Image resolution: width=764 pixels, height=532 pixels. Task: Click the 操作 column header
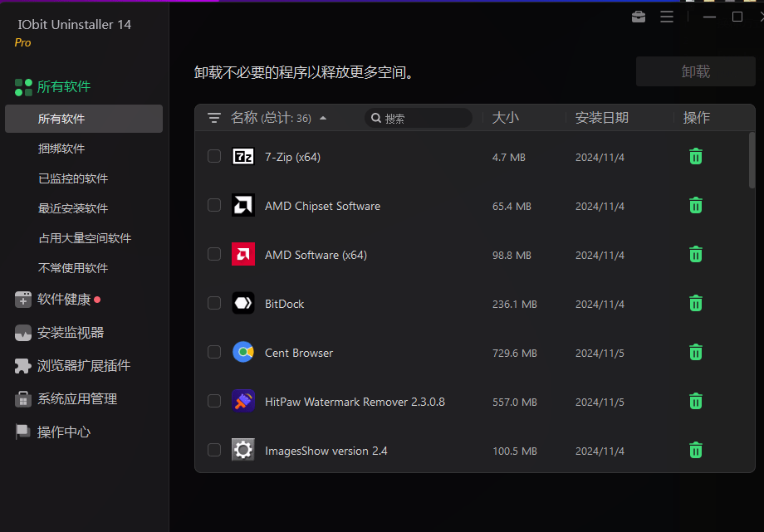coord(696,117)
